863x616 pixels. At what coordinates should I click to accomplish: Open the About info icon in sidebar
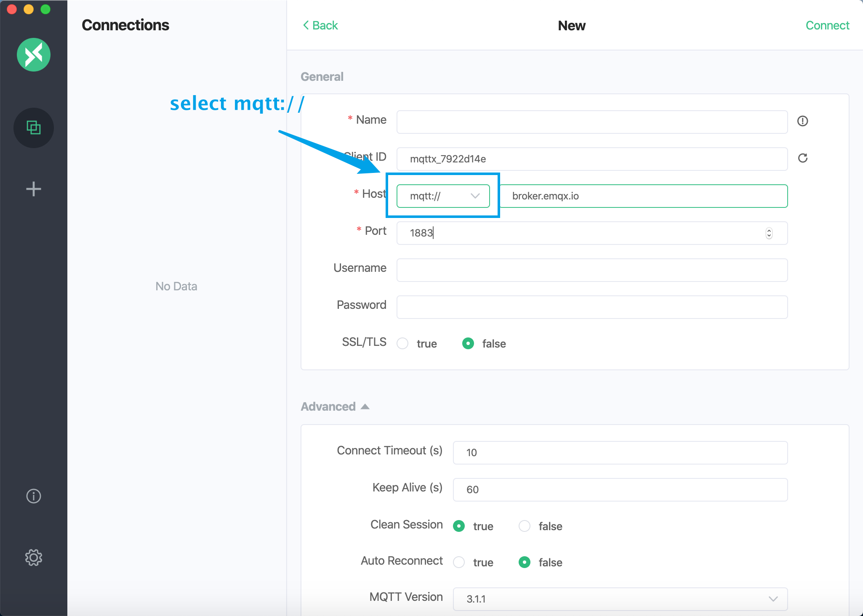pos(34,496)
